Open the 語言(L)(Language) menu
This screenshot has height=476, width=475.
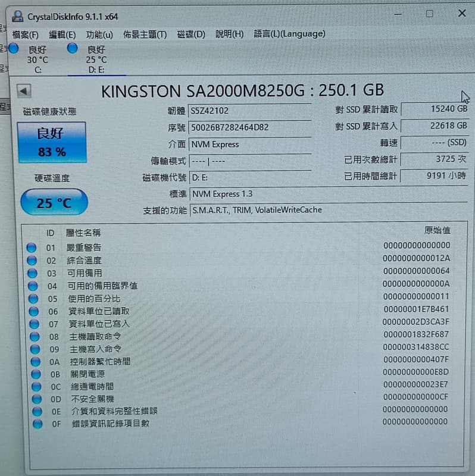[289, 34]
